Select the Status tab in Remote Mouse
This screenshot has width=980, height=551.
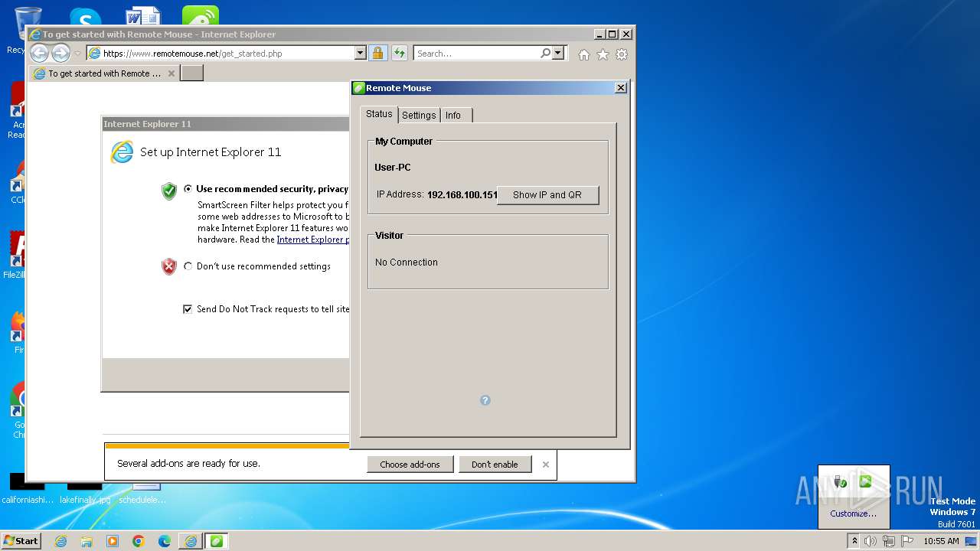tap(379, 114)
